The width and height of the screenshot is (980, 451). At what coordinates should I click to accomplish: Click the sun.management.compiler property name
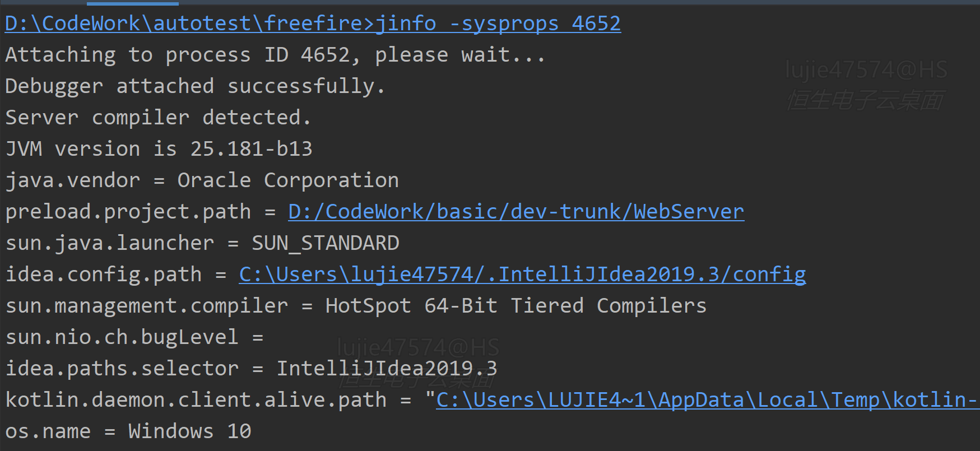[147, 306]
